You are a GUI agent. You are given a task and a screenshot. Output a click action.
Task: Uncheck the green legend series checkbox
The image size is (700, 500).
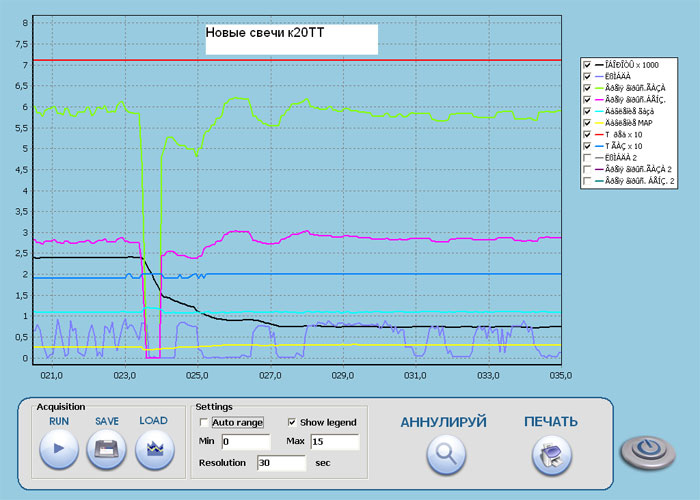pyautogui.click(x=588, y=88)
